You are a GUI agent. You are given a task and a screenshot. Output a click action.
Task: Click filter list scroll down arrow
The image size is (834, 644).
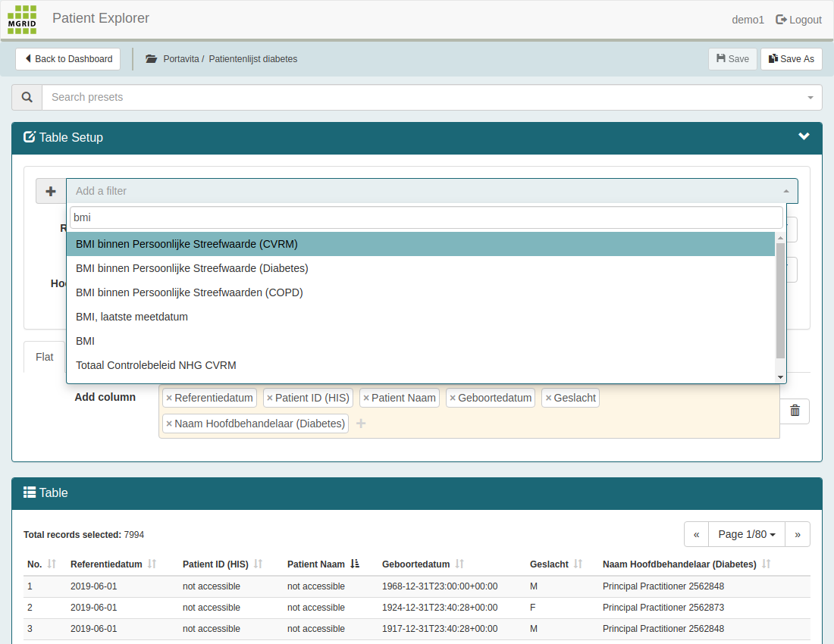780,377
